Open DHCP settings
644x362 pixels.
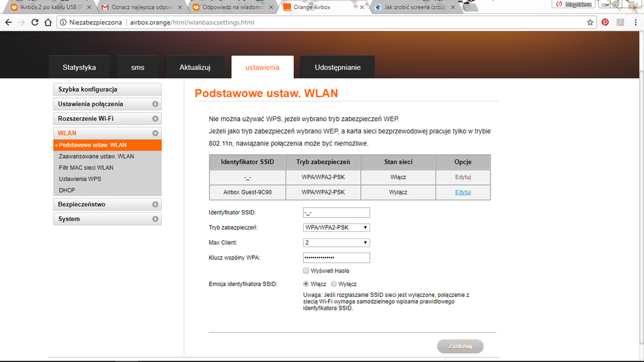coord(66,191)
